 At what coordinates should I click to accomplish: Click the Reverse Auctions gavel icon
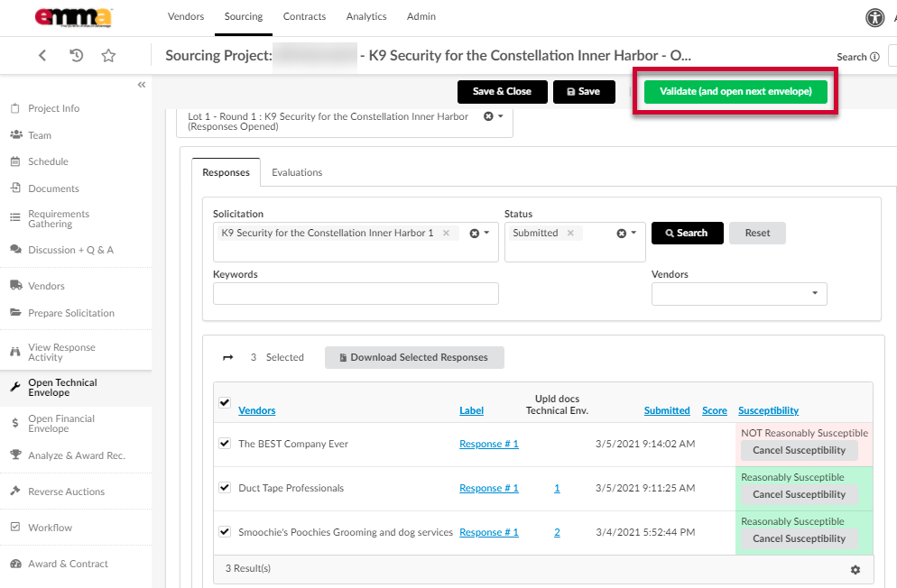tap(15, 491)
